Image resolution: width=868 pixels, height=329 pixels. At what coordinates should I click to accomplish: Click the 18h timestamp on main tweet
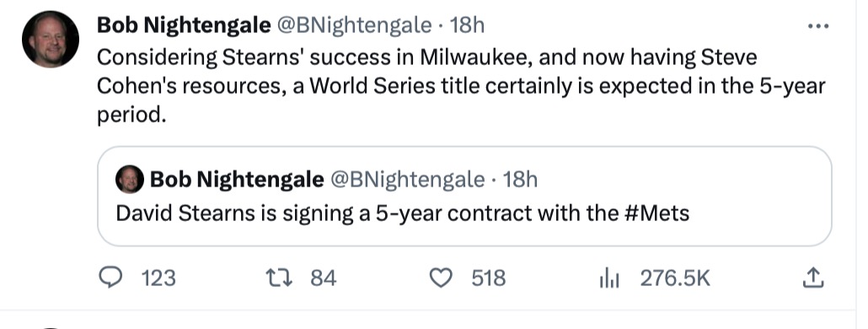click(x=467, y=25)
